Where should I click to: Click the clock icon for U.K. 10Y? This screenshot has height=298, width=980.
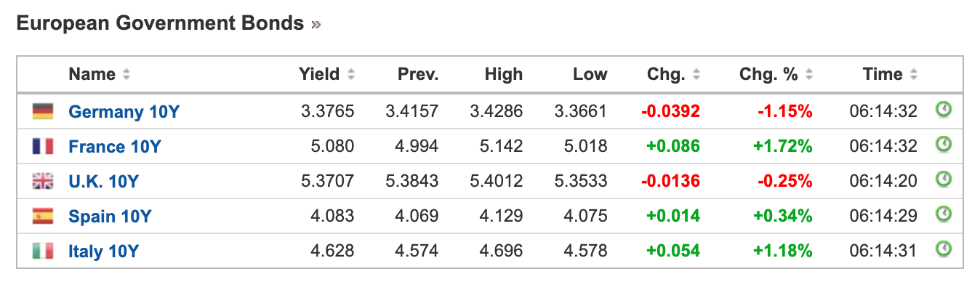[943, 180]
